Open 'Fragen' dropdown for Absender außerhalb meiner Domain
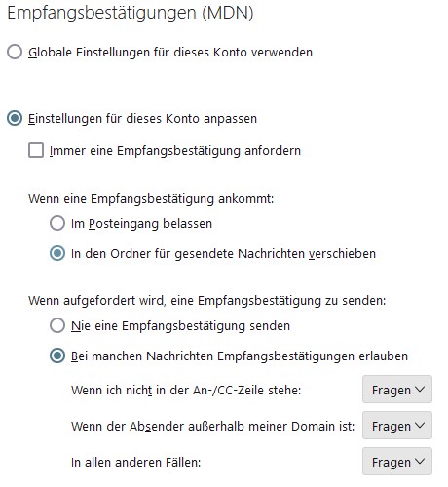 tap(397, 426)
